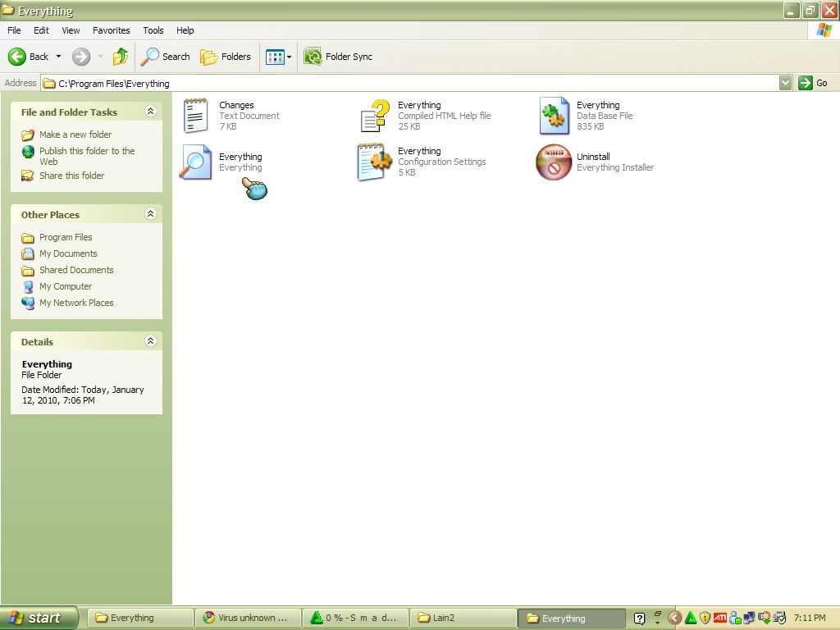
Task: Go up one folder level
Action: click(x=121, y=57)
